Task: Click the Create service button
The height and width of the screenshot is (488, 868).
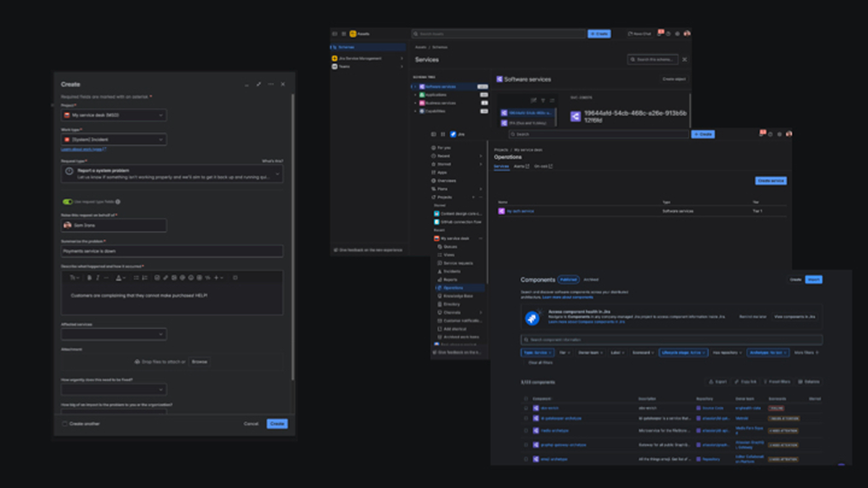Action: tap(771, 181)
